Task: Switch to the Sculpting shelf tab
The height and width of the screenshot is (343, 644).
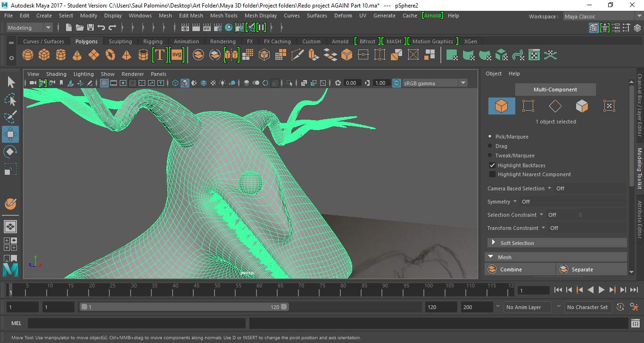Action: (x=120, y=41)
